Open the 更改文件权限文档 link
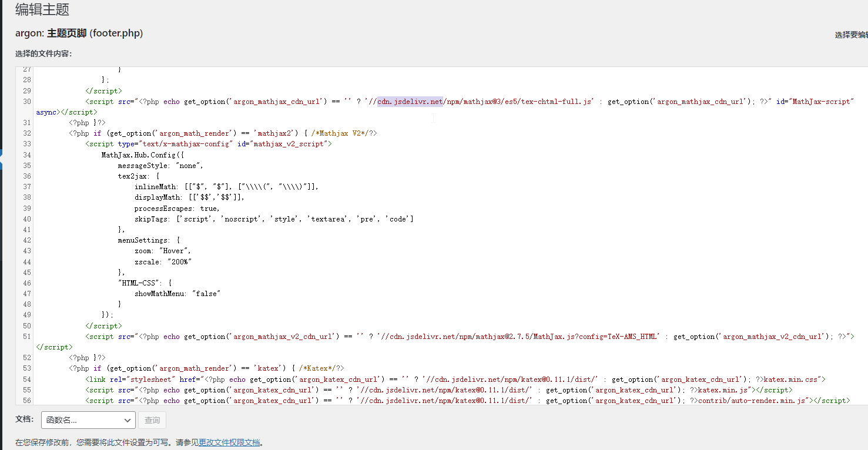868x450 pixels. click(229, 442)
